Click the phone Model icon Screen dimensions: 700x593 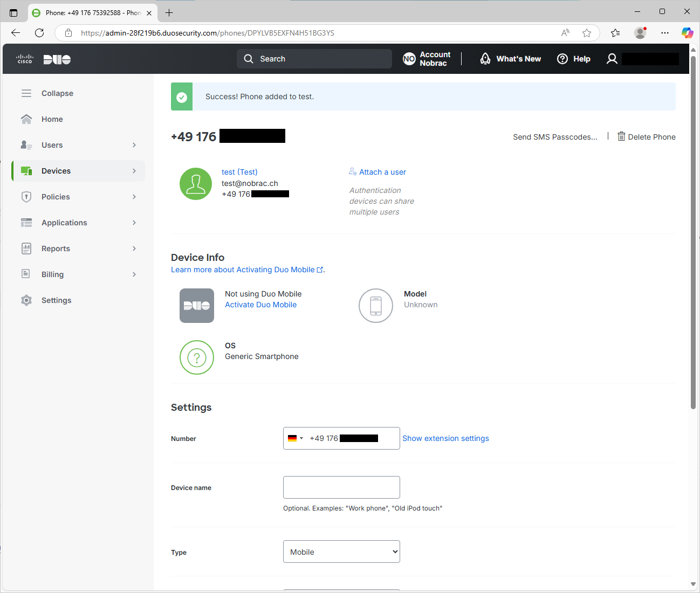click(376, 306)
